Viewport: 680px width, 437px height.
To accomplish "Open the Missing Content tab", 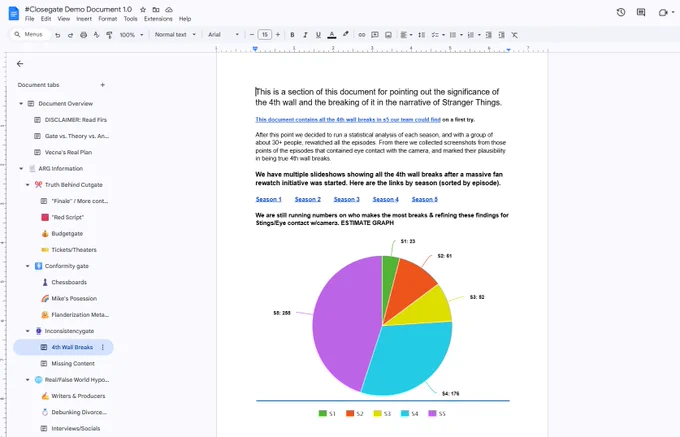I will coord(73,364).
